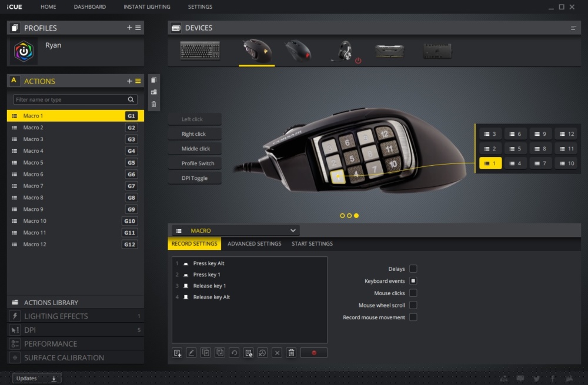Open the Updates download button

(x=36, y=379)
